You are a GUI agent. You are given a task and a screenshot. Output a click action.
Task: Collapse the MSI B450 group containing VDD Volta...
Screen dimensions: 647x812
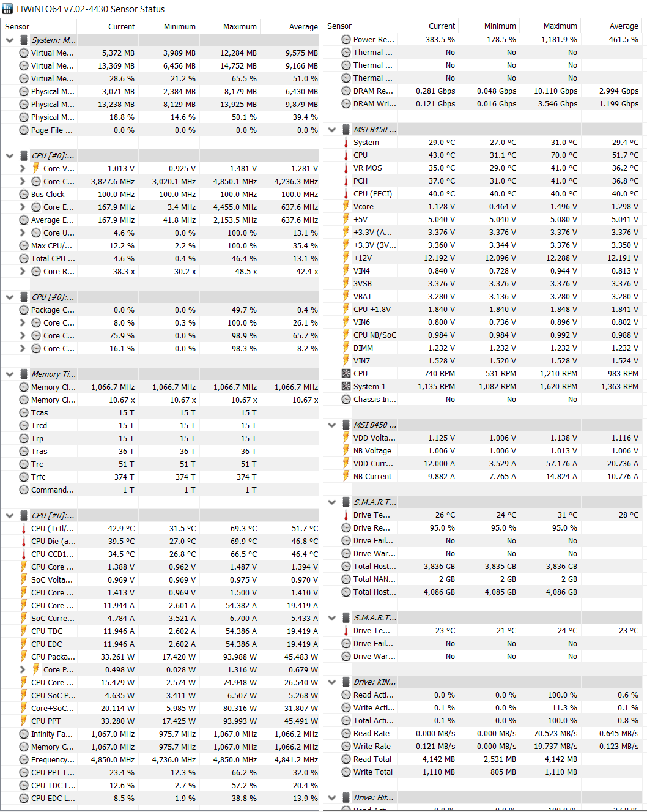[x=331, y=425]
